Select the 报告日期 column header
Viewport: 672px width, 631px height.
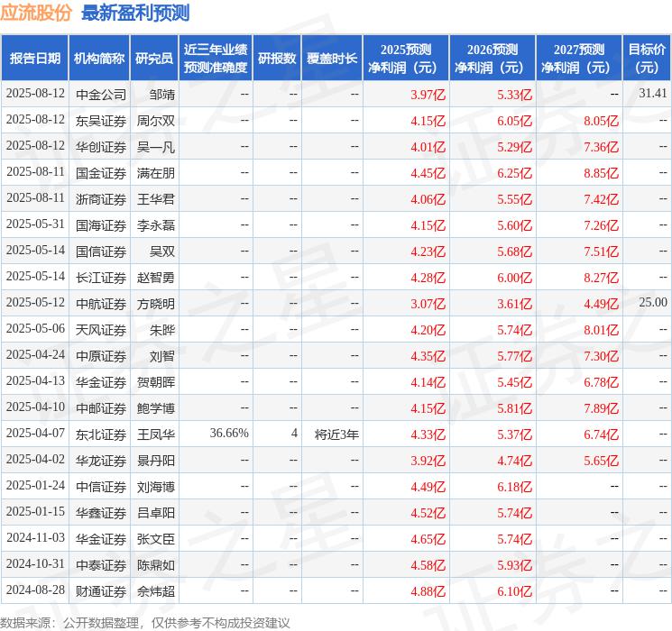34,59
